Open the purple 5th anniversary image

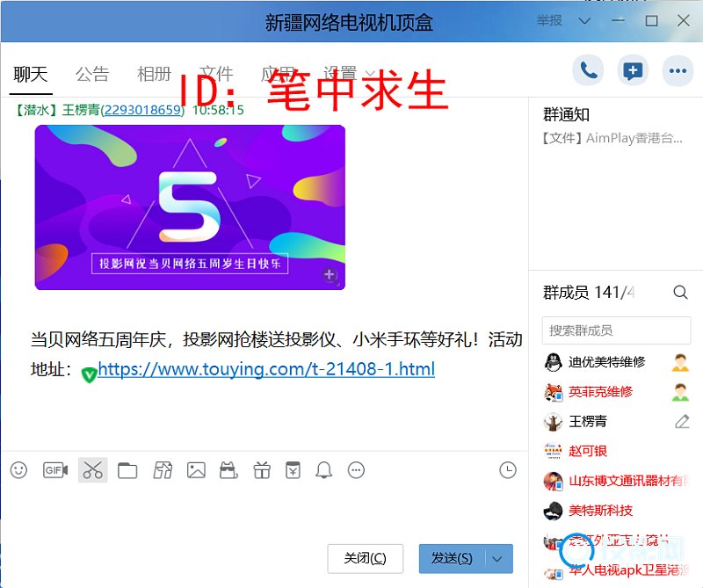190,207
